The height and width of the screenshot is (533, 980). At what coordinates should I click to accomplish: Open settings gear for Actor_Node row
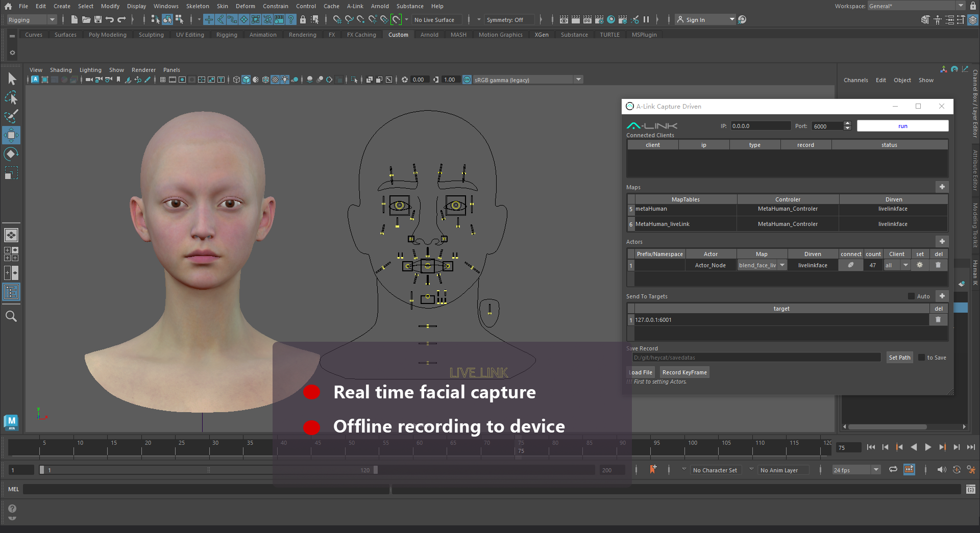tap(919, 265)
